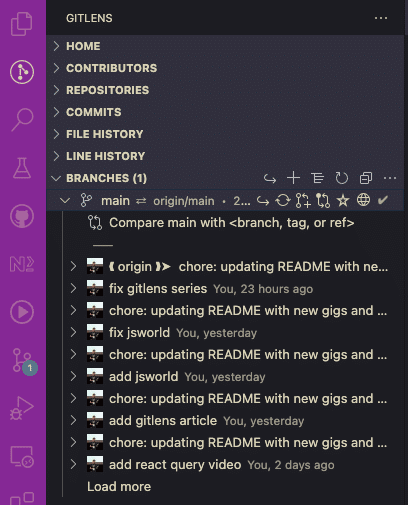Open the Branches section ellipsis menu
This screenshot has height=505, width=408.
click(x=390, y=178)
